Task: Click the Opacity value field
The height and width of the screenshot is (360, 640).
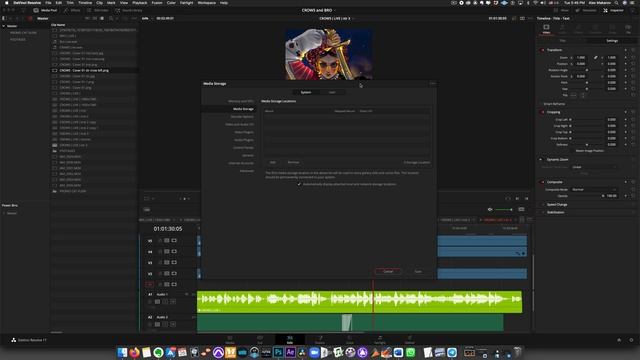Action: (611, 196)
